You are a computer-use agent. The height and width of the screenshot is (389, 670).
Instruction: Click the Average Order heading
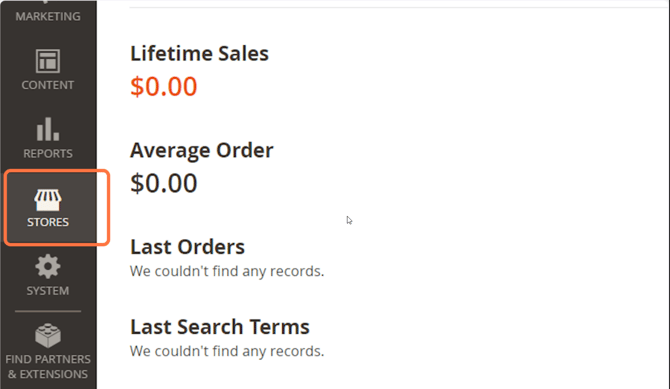click(x=201, y=150)
